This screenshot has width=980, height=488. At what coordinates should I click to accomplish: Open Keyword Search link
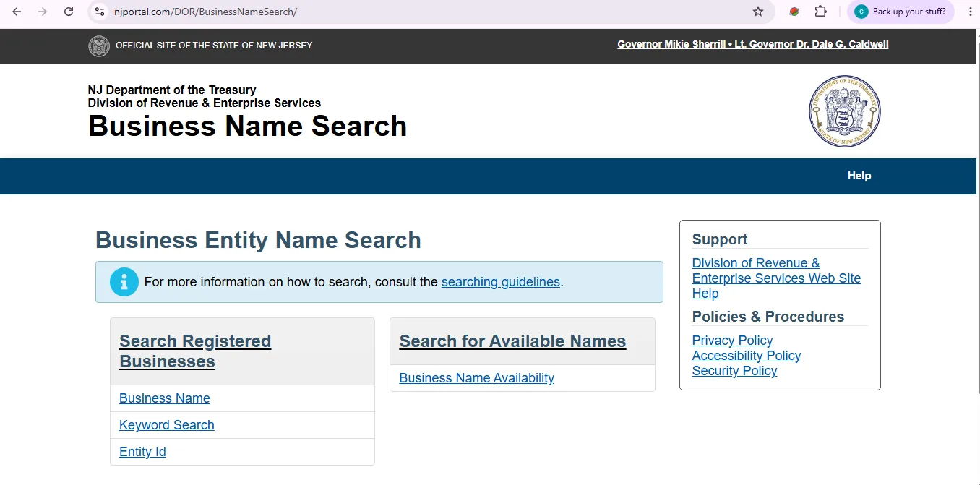[x=167, y=425]
